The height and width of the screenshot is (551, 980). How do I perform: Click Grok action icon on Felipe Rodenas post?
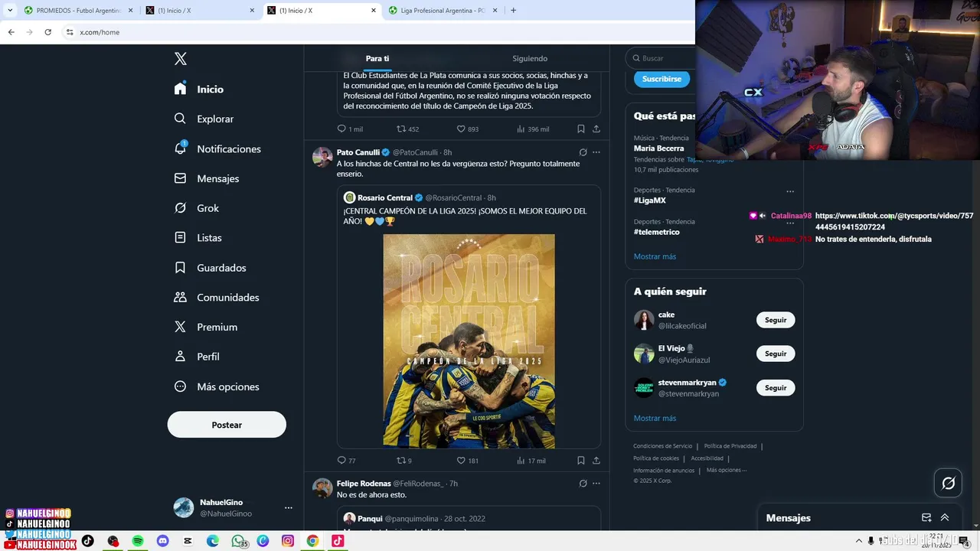tap(583, 484)
